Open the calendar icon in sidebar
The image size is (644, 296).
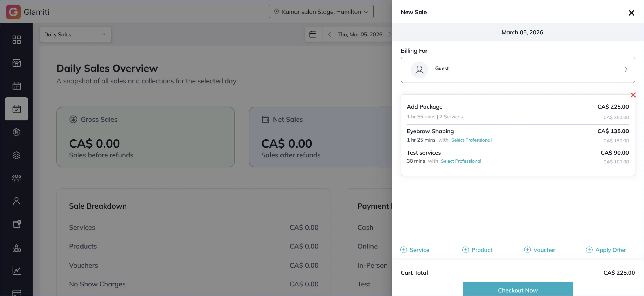coord(16,86)
